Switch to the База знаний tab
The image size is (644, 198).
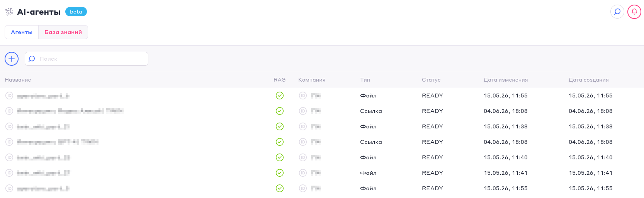[x=63, y=32]
